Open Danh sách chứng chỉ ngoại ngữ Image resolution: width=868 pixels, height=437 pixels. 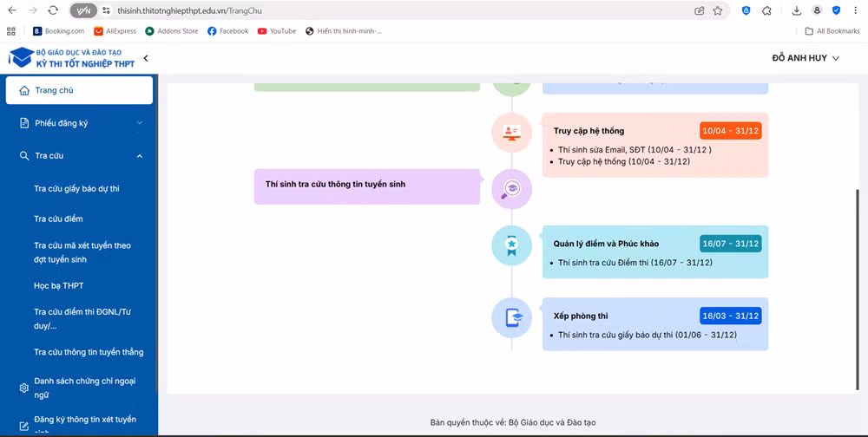pos(85,388)
